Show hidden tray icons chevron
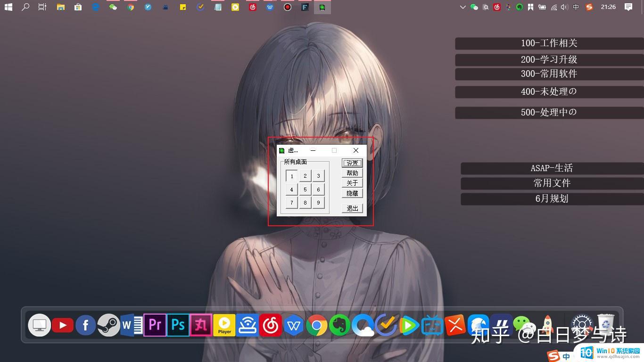This screenshot has height=362, width=644. [x=462, y=7]
